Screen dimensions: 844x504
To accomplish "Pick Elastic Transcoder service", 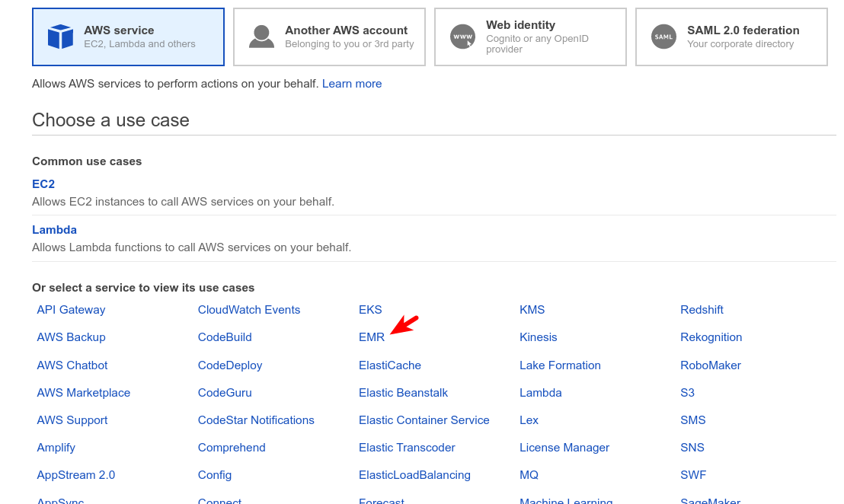I will (407, 448).
